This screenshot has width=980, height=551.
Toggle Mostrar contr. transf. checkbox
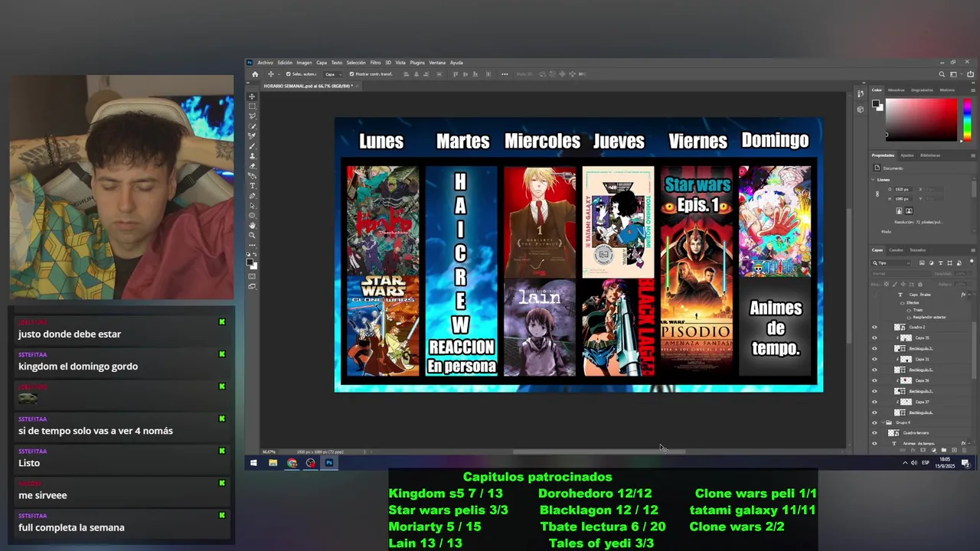click(351, 73)
